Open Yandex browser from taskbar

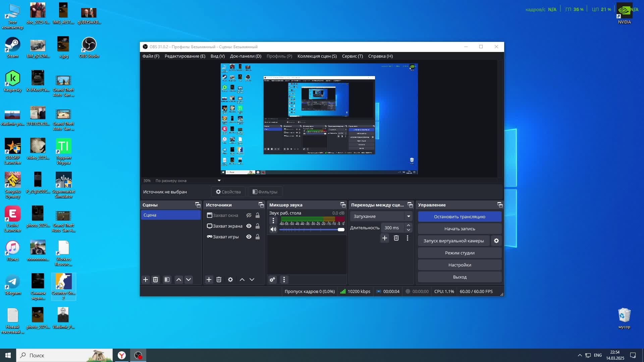(x=122, y=355)
